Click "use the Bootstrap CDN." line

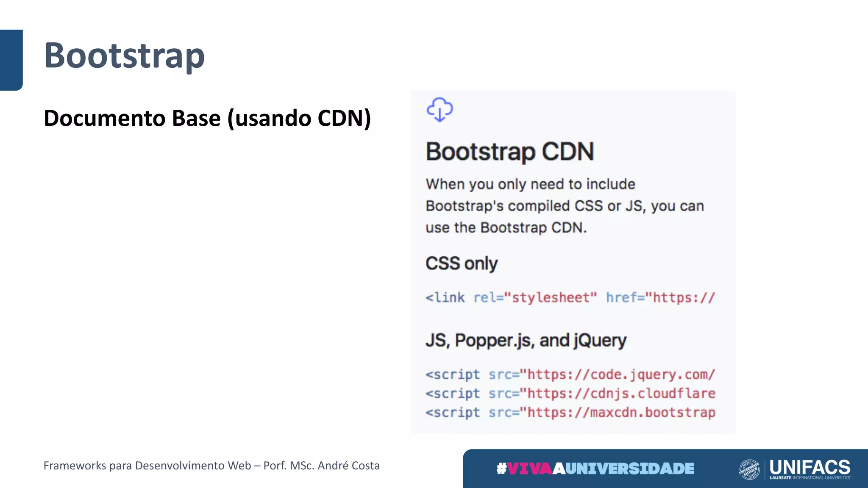[x=506, y=228]
